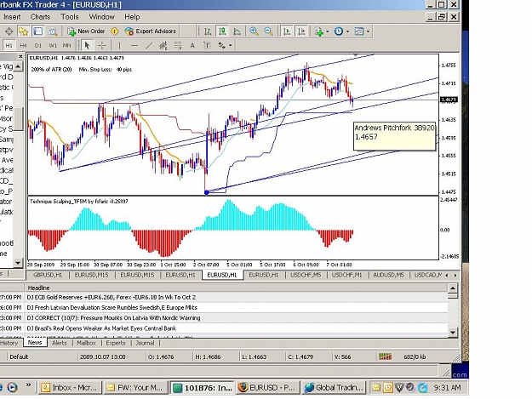Click news list scroll down arrow

coord(453,333)
